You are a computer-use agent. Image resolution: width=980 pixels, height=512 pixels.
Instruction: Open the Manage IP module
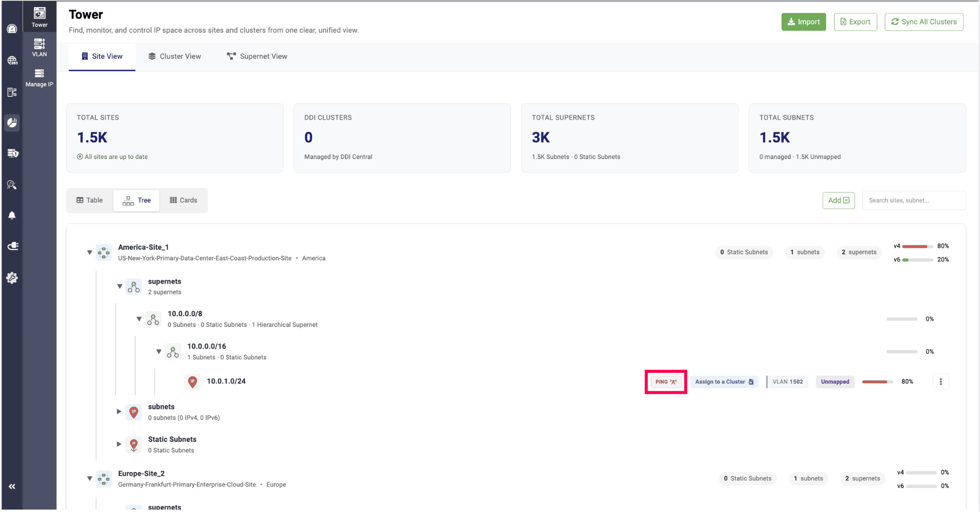pos(39,77)
